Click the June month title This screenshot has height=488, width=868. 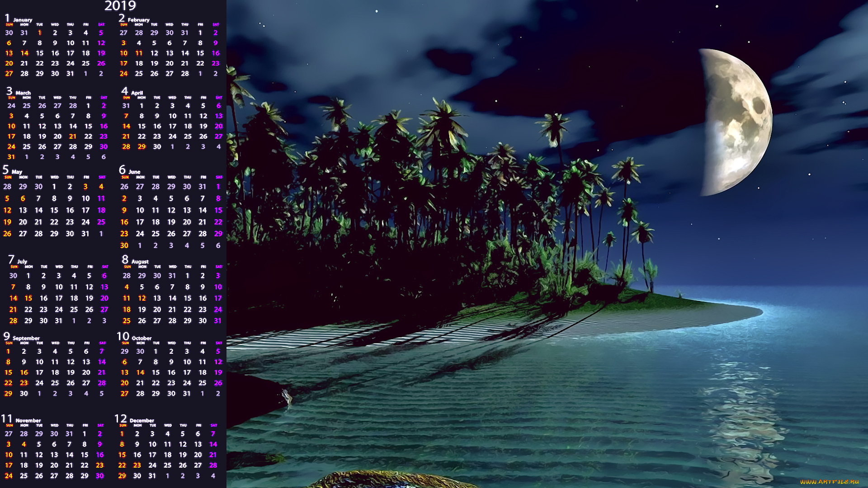134,172
